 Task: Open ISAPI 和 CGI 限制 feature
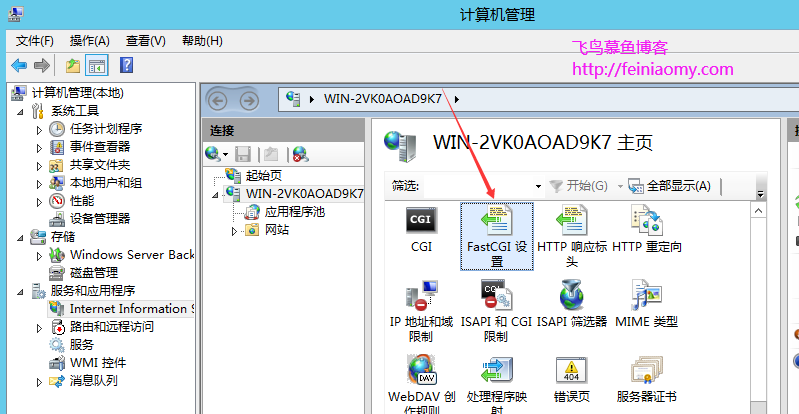pyautogui.click(x=497, y=311)
